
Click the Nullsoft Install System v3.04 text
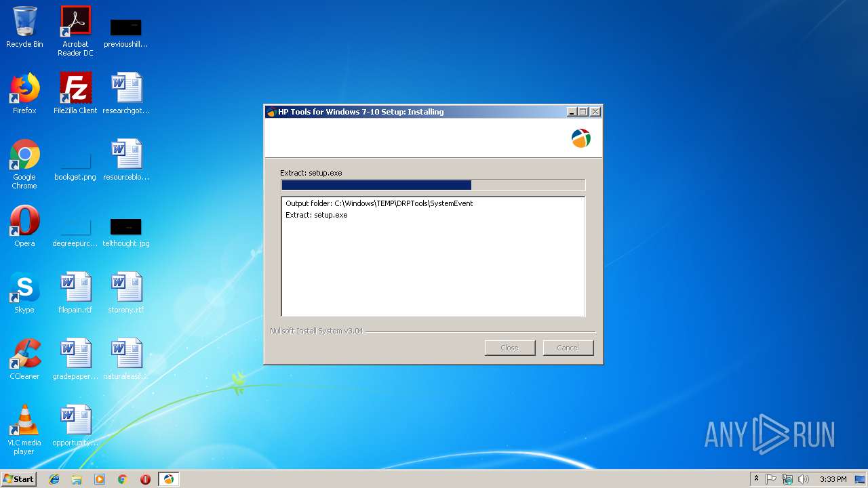click(x=316, y=331)
